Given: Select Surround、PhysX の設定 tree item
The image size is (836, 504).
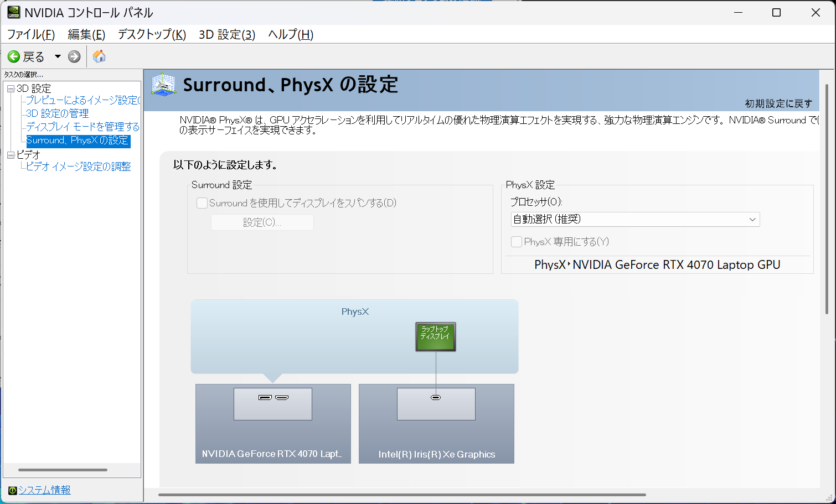Looking at the screenshot, I should (78, 141).
